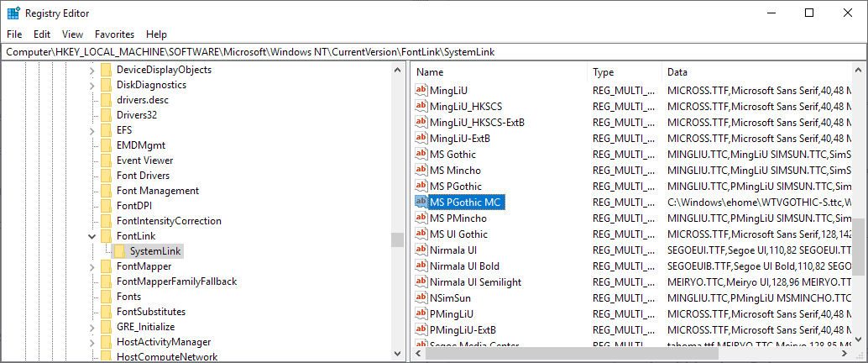
Task: Expand the HostActivityManager key
Action: (92, 342)
